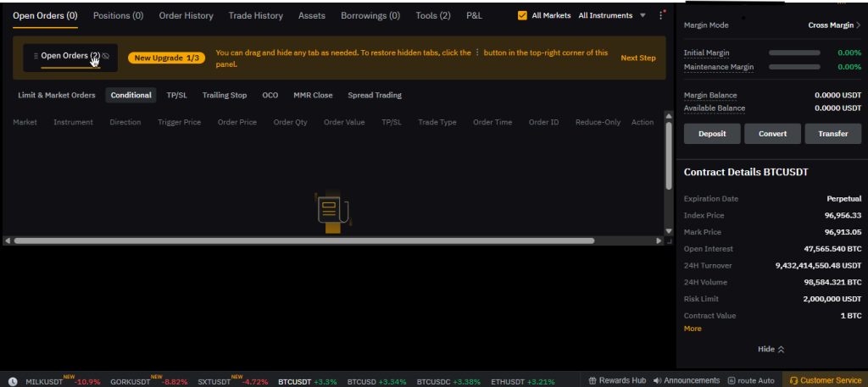This screenshot has width=868, height=387.
Task: Open Rewards Hub gift icon link
Action: 617,380
